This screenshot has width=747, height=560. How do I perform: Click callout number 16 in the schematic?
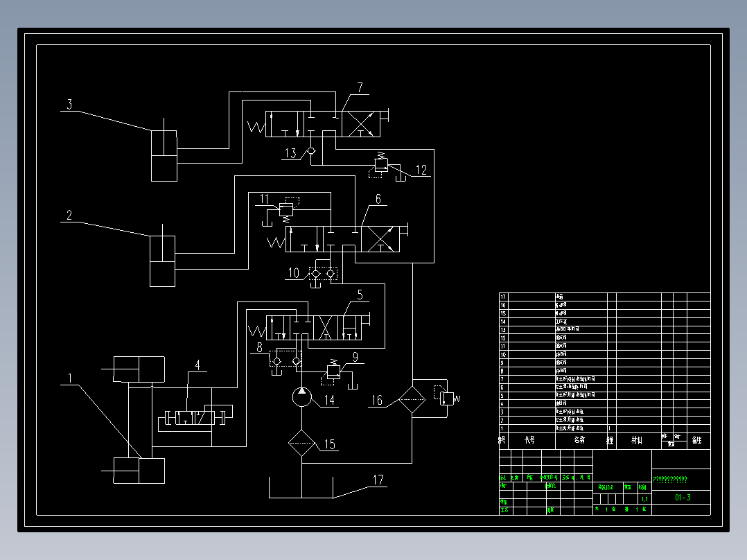click(377, 401)
